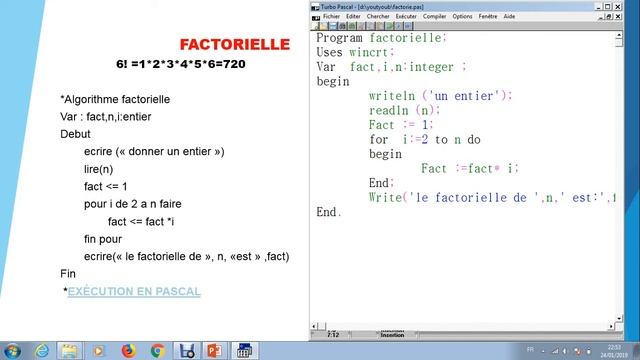Image resolution: width=640 pixels, height=360 pixels.
Task: Click the editor's scroll down arrow
Action: tap(619, 318)
